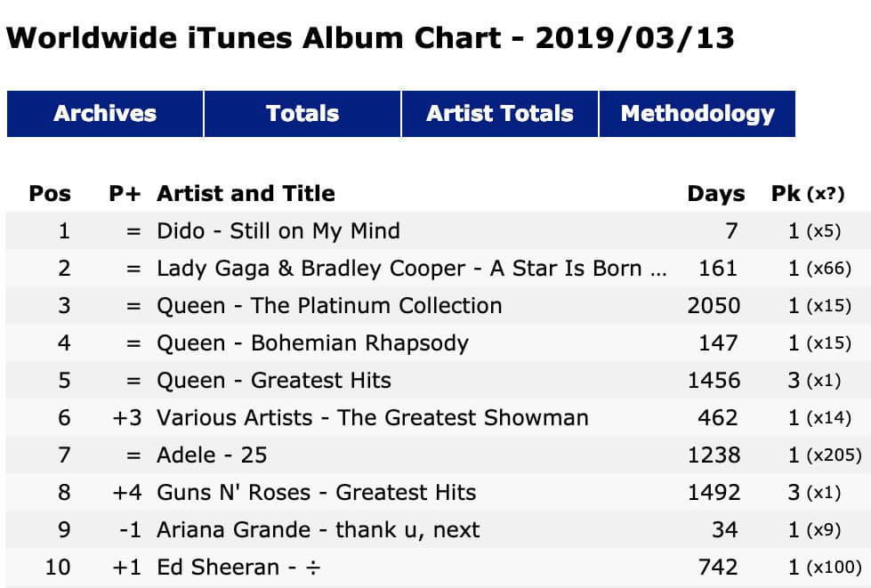871x588 pixels.
Task: Click the Adele - 25 entry
Action: tap(213, 455)
